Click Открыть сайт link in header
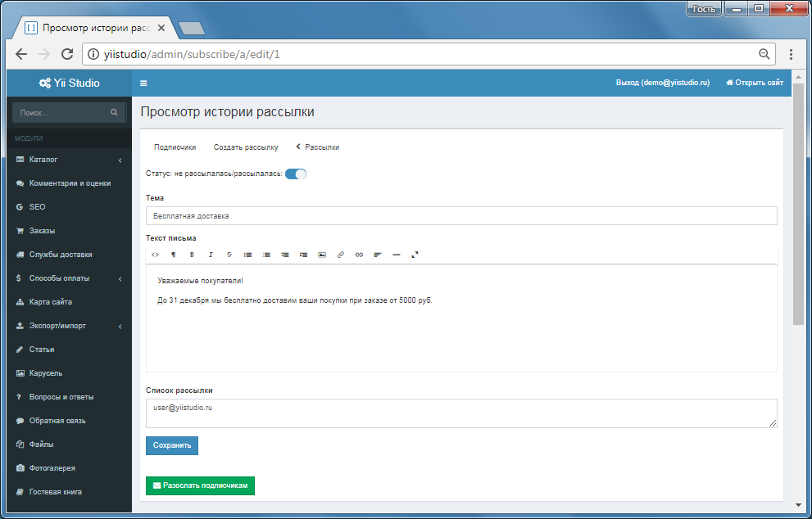This screenshot has width=812, height=519. tap(755, 83)
